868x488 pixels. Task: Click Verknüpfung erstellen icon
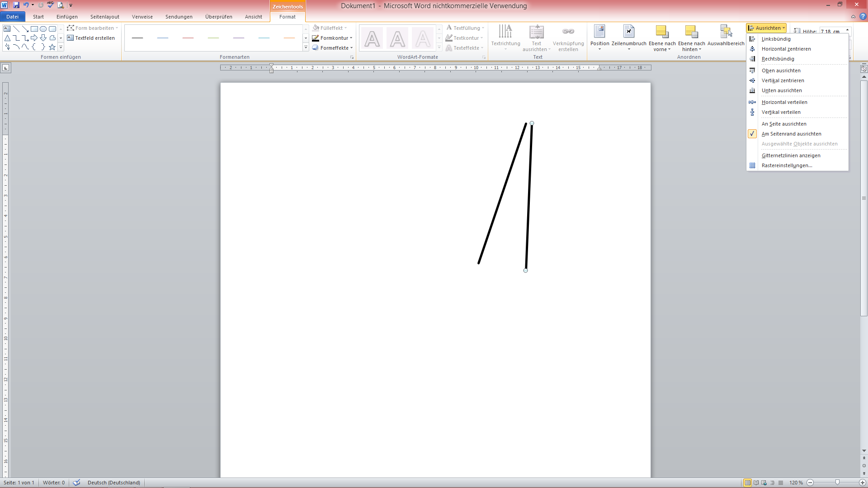point(568,31)
